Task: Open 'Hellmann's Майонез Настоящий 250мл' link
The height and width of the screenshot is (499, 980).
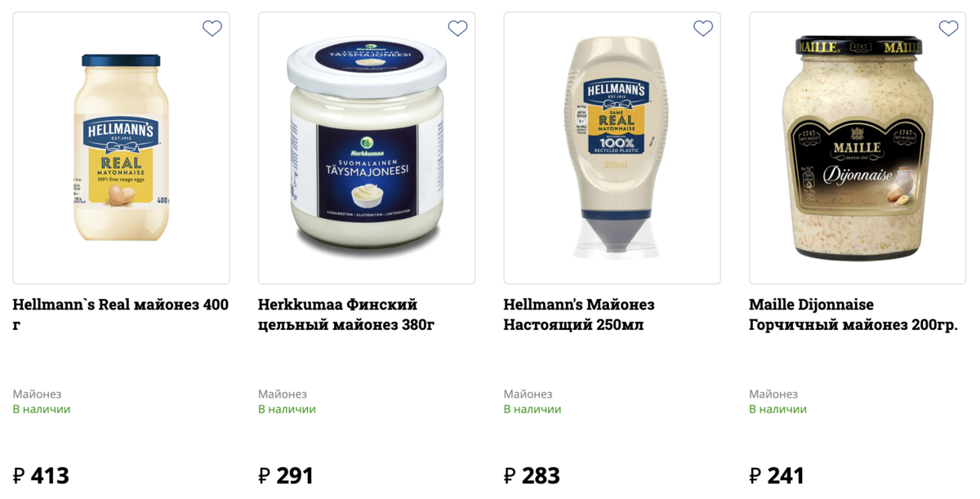Action: point(579,314)
